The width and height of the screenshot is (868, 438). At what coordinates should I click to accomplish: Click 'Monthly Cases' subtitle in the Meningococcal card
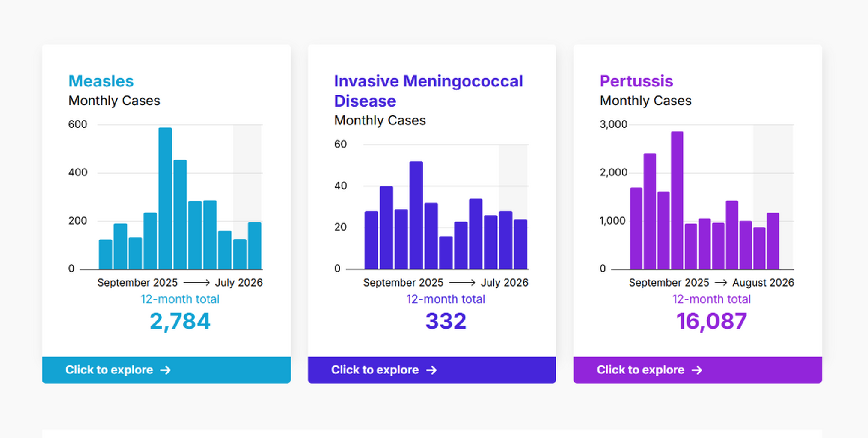[380, 121]
